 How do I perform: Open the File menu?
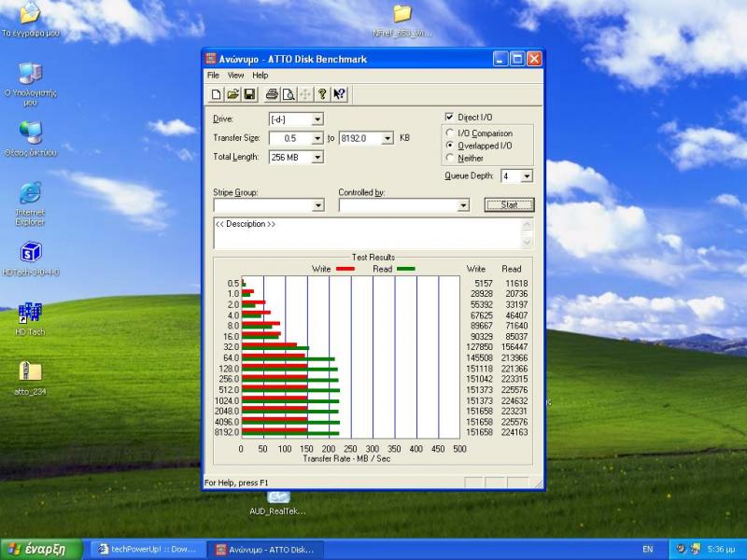[x=213, y=76]
